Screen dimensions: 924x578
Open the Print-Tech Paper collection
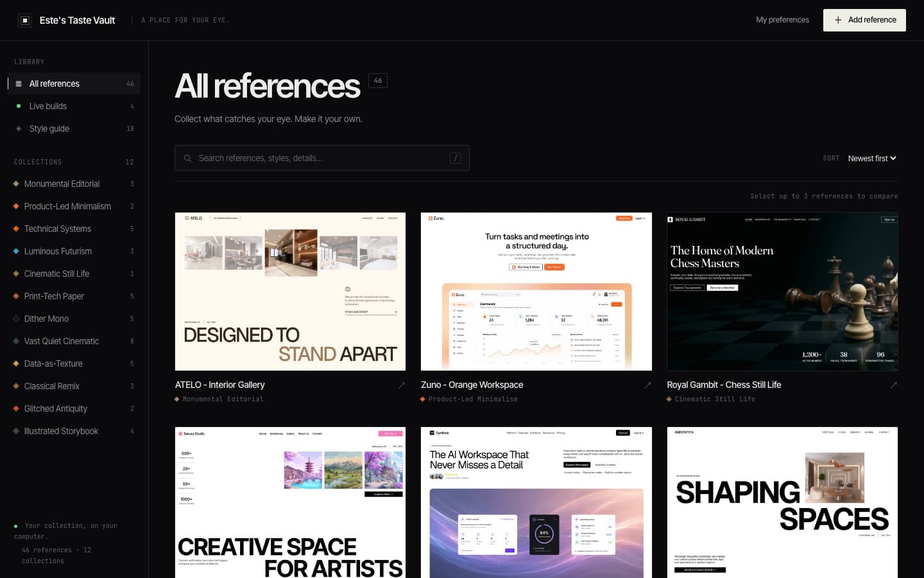(74, 296)
